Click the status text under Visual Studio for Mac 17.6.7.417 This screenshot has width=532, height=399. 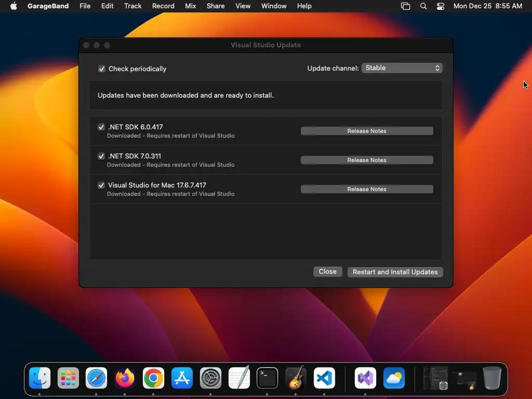pyautogui.click(x=170, y=194)
